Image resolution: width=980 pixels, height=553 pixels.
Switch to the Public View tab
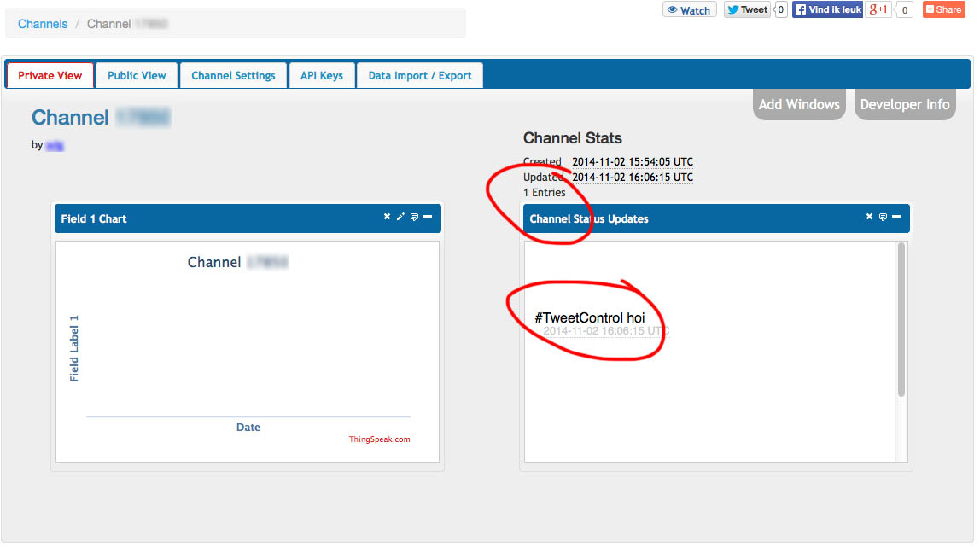coord(137,76)
